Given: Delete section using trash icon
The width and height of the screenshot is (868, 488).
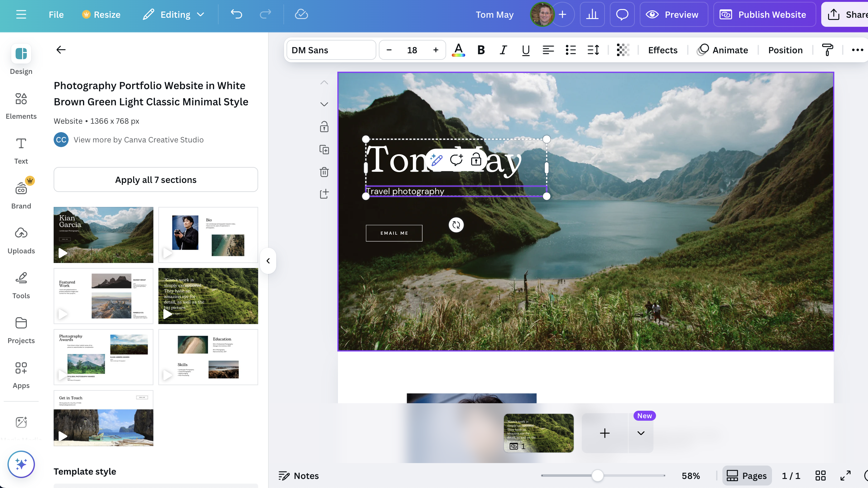Looking at the screenshot, I should 324,172.
